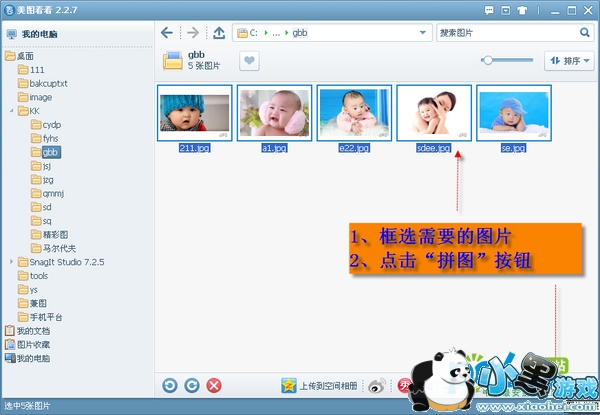Open SnagIt Studio 7.2.5 folder
The image size is (600, 415).
(61, 262)
